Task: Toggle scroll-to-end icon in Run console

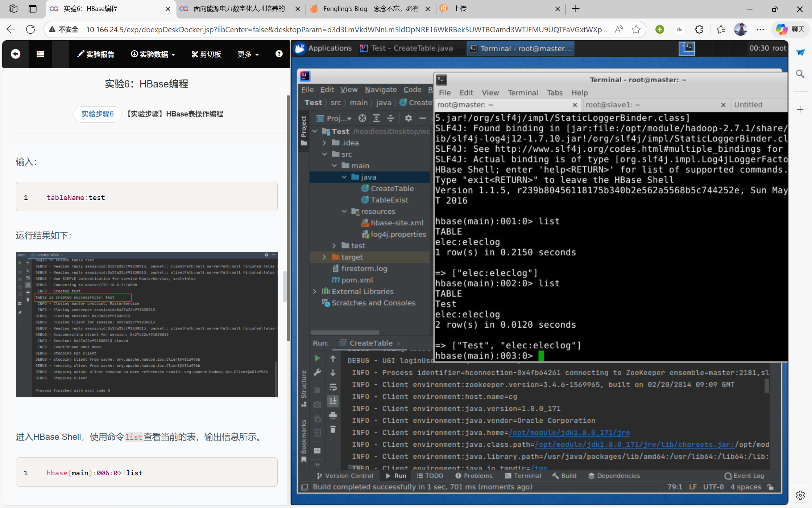Action: [333, 401]
